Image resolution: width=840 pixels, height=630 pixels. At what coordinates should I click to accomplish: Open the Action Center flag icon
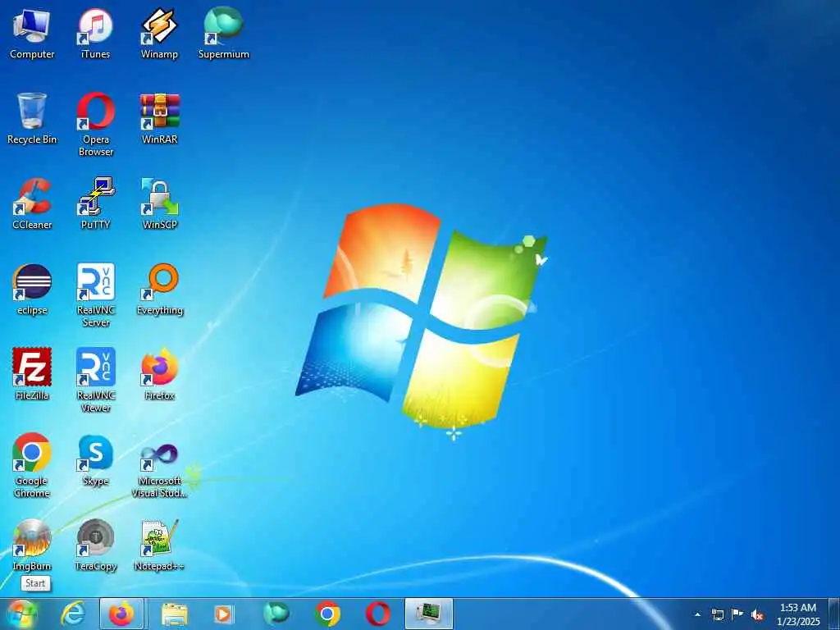tap(737, 614)
